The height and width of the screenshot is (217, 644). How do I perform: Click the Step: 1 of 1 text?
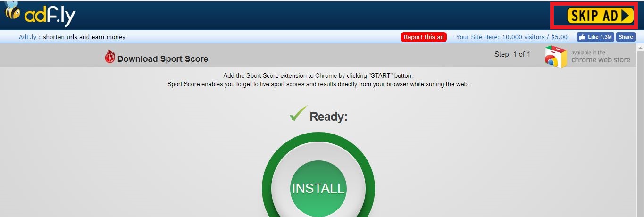pos(512,54)
